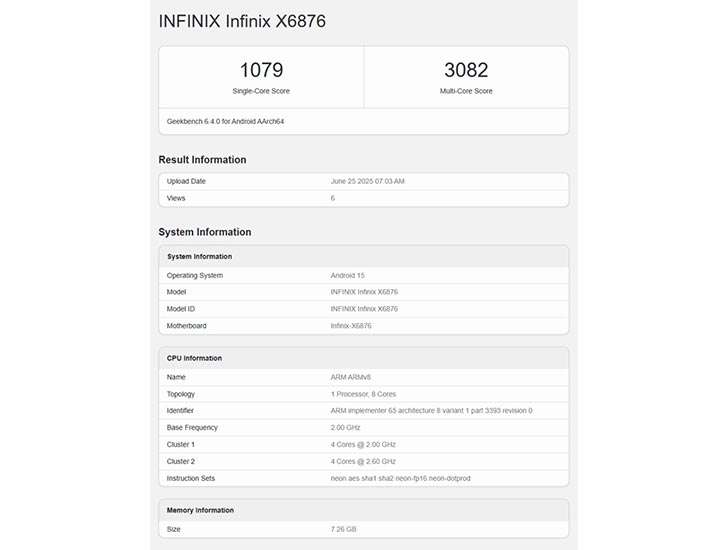Click the memory Size label
The height and width of the screenshot is (550, 728).
click(x=174, y=529)
